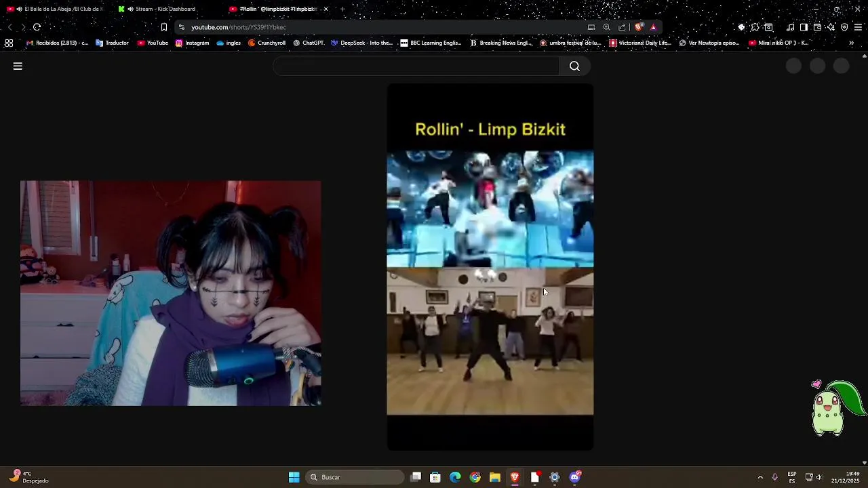The height and width of the screenshot is (488, 868).
Task: Open YouTube bookmark in bookmarks bar
Action: tap(153, 43)
